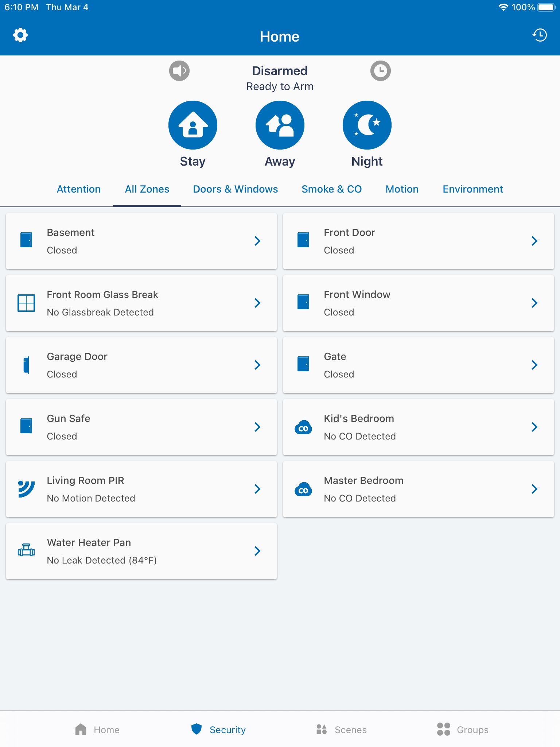Tap the Living Room PIR motion icon

click(26, 489)
